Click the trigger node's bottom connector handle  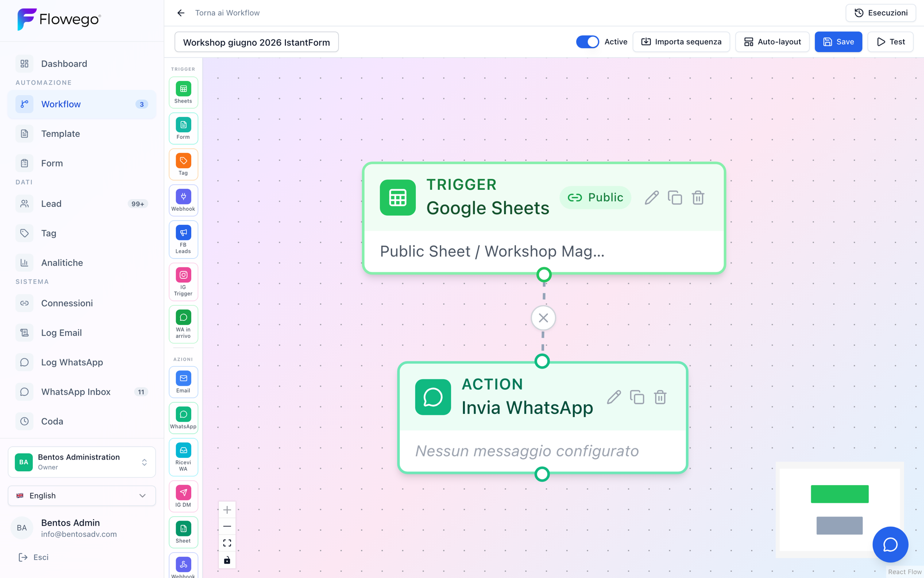(x=544, y=275)
